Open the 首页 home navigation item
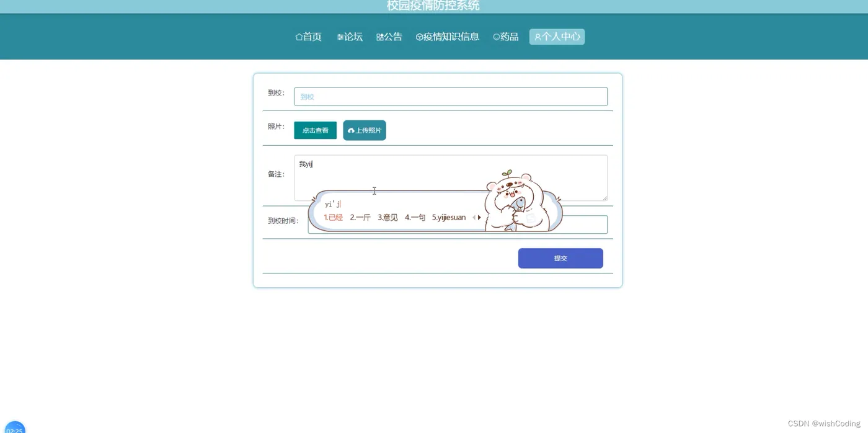868x433 pixels. pyautogui.click(x=308, y=37)
